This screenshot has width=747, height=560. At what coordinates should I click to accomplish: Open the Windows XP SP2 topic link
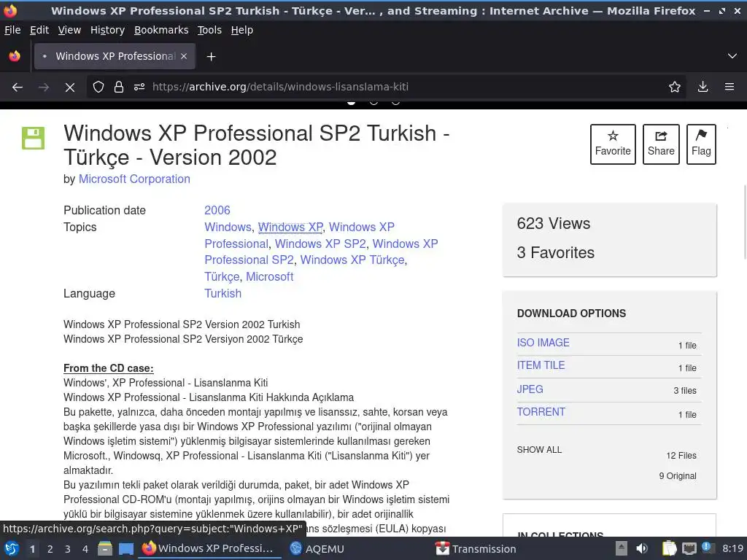click(321, 244)
